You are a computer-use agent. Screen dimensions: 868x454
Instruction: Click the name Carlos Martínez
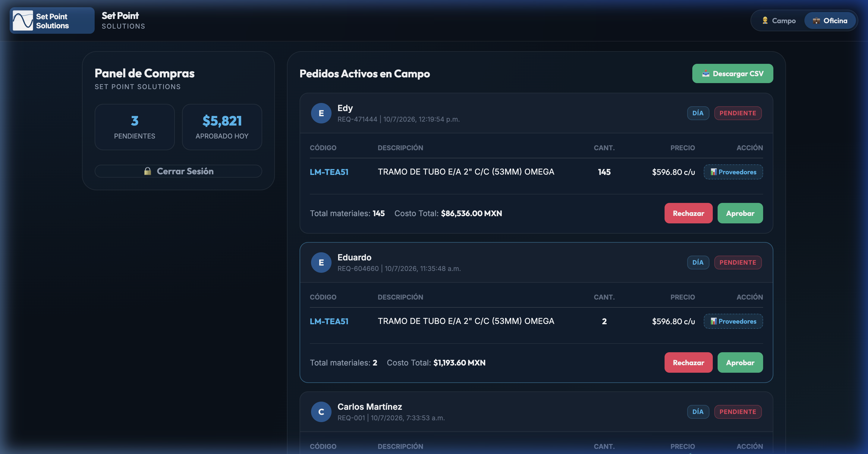[x=370, y=406]
